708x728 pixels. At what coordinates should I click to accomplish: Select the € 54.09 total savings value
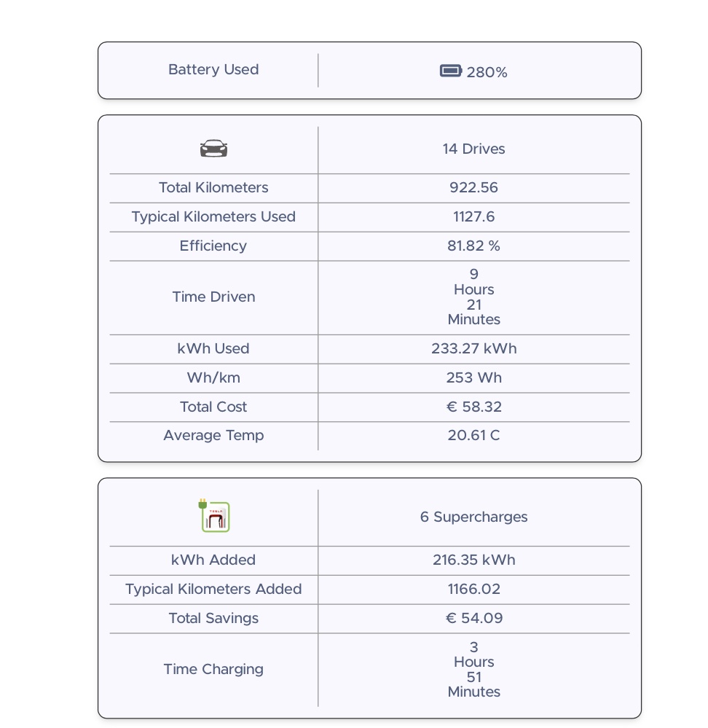tap(473, 619)
